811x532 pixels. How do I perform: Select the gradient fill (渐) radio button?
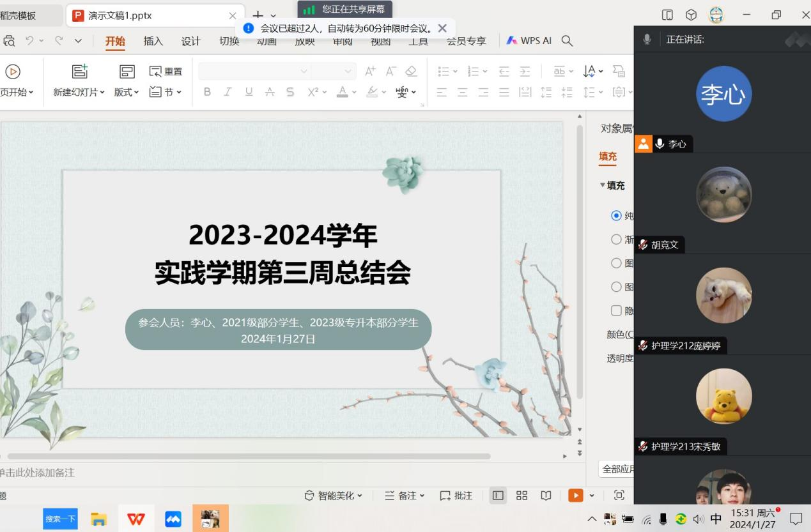point(616,239)
